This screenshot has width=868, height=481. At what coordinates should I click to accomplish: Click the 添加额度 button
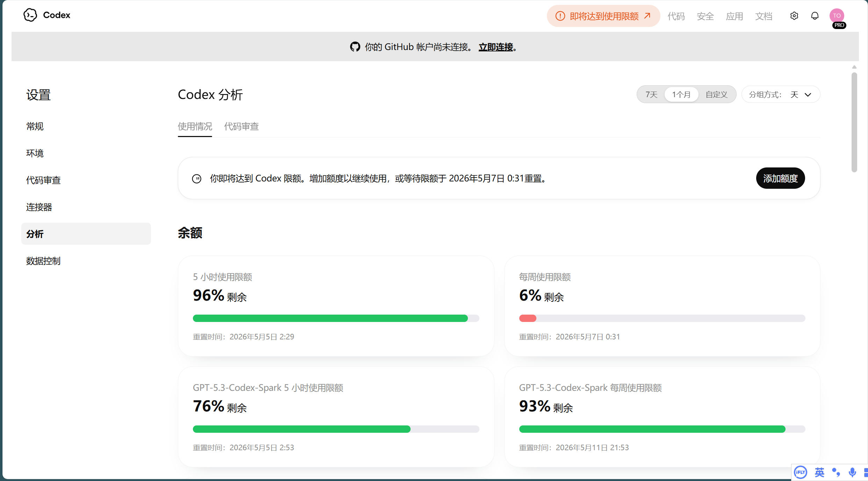780,178
